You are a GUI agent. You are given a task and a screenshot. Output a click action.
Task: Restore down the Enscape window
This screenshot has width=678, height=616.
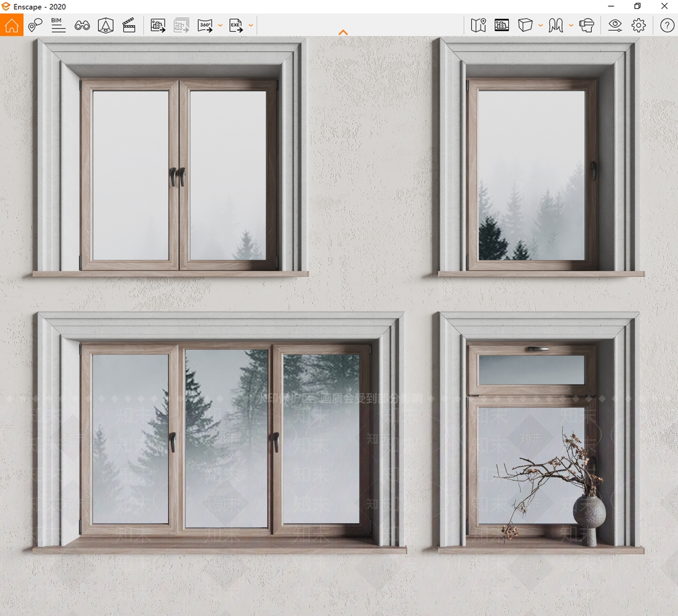[x=637, y=6]
